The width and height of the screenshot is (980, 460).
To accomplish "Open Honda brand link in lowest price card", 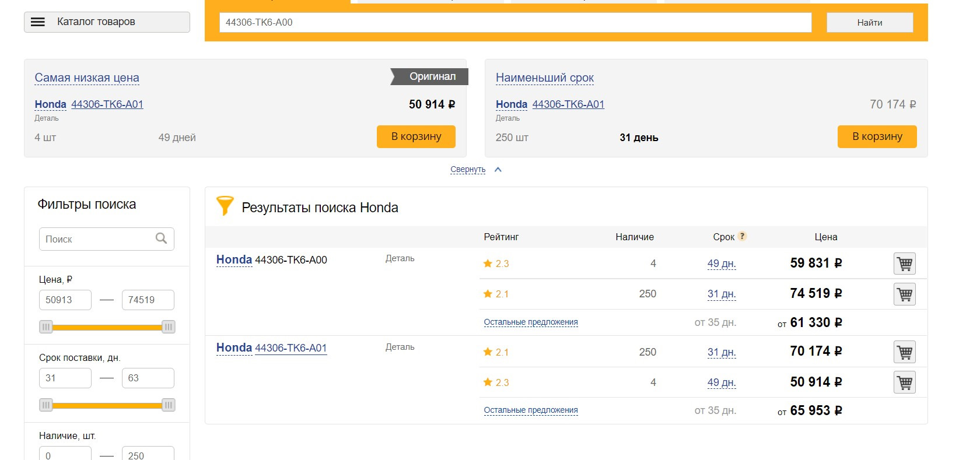I will click(50, 104).
